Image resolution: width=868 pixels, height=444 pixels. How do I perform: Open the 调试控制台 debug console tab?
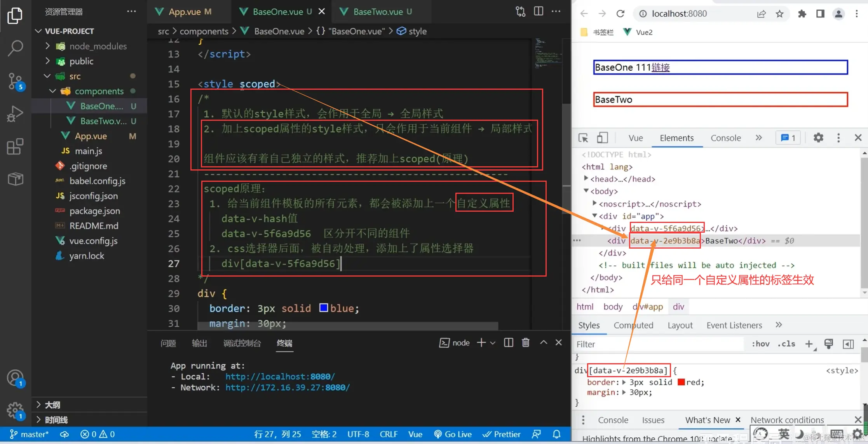click(242, 343)
